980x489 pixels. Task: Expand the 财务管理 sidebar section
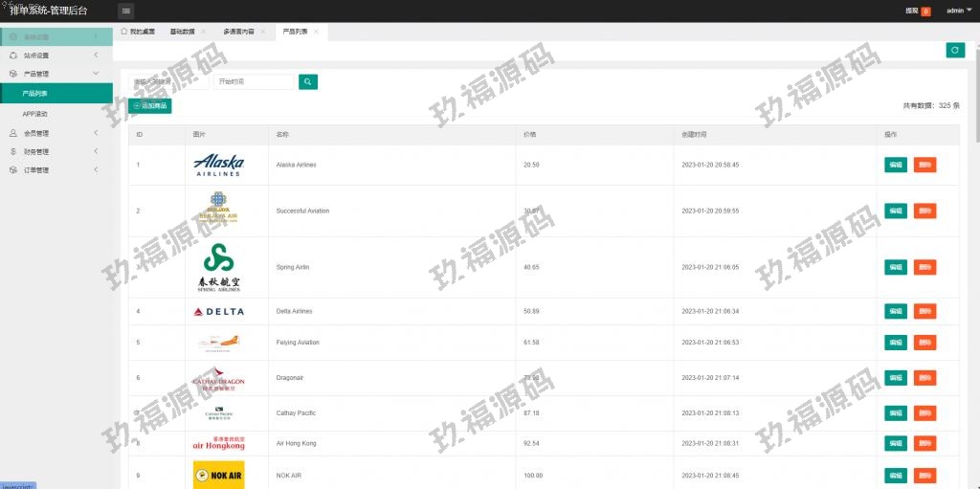[56, 151]
